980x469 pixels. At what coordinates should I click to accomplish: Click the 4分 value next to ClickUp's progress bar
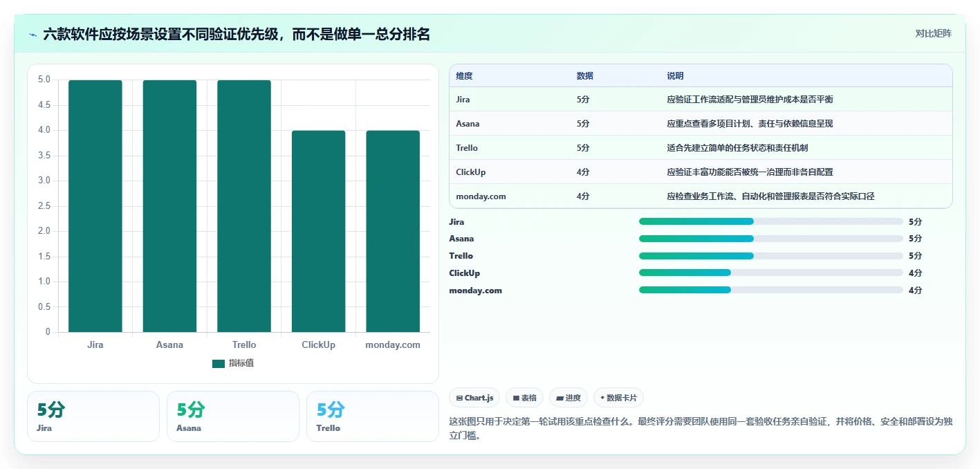click(x=915, y=273)
